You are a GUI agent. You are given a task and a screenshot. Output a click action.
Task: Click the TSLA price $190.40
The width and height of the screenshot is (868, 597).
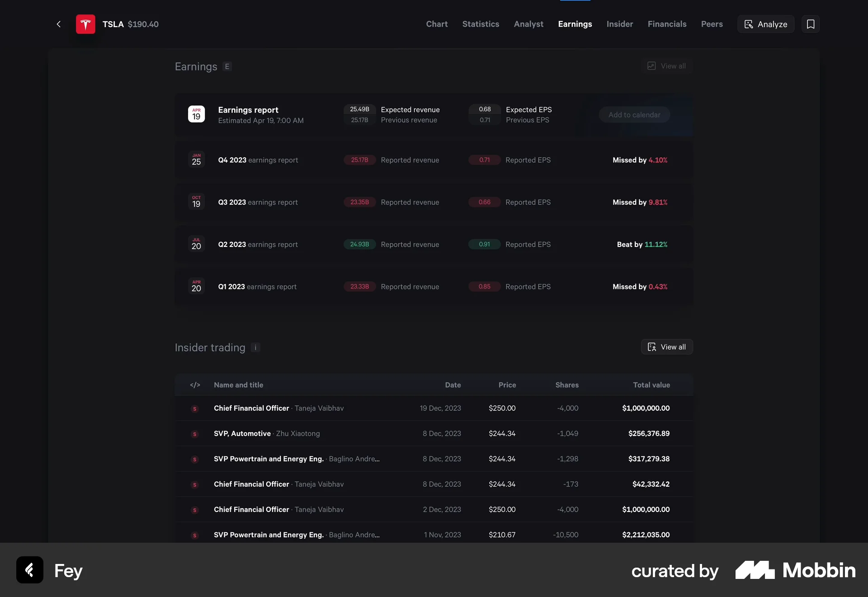point(143,24)
